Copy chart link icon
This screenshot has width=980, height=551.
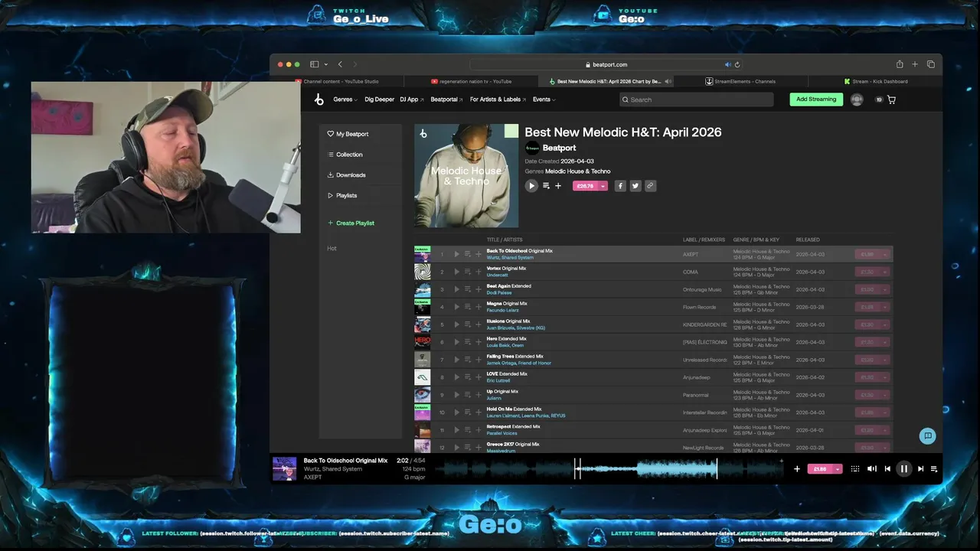650,186
